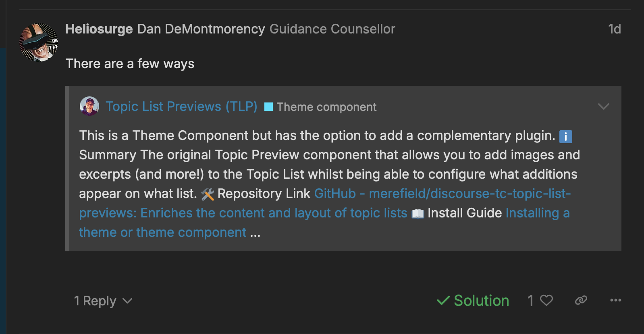The width and height of the screenshot is (644, 334).
Task: Open the Theme component category
Action: [x=326, y=107]
